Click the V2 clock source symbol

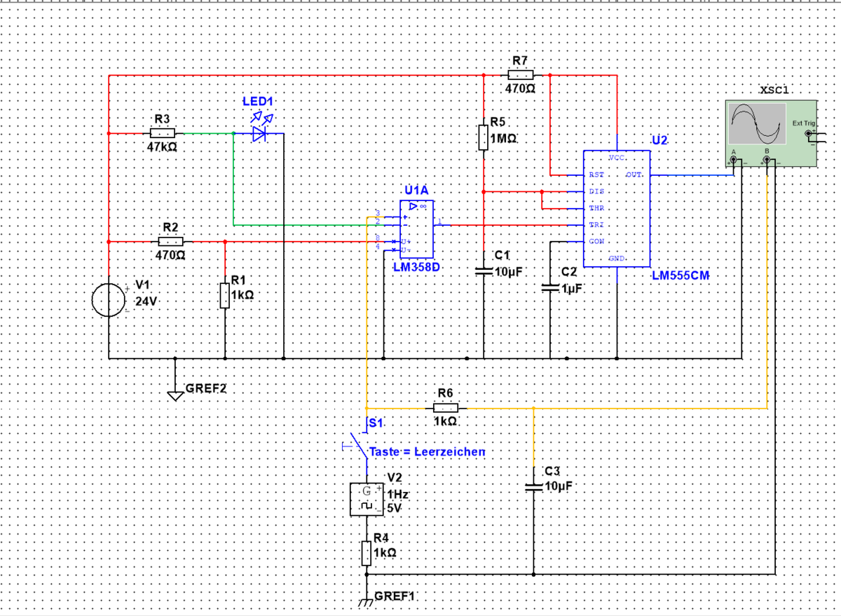(x=367, y=499)
